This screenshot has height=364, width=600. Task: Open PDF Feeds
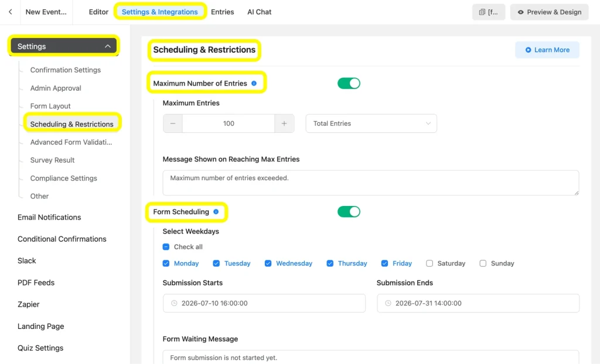36,283
